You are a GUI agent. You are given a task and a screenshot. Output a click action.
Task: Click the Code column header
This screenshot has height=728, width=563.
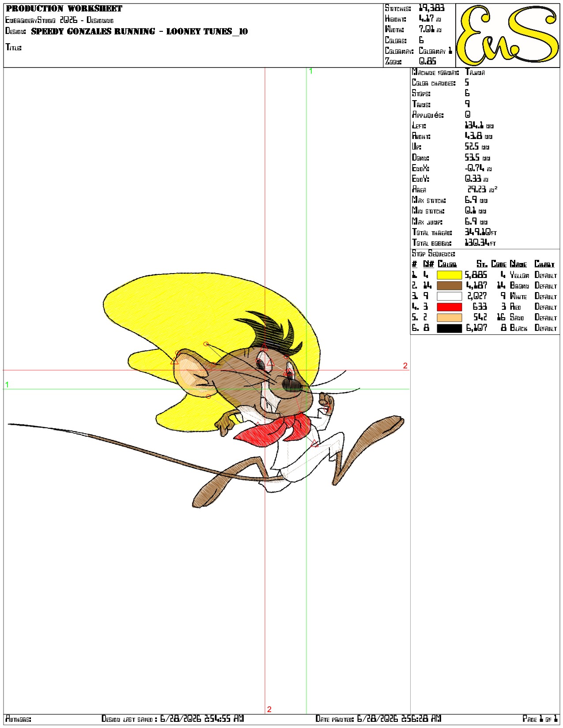499,264
